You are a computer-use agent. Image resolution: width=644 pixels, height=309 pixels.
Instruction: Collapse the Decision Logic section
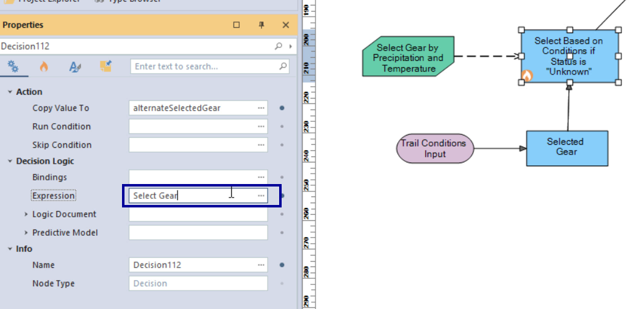coord(10,161)
